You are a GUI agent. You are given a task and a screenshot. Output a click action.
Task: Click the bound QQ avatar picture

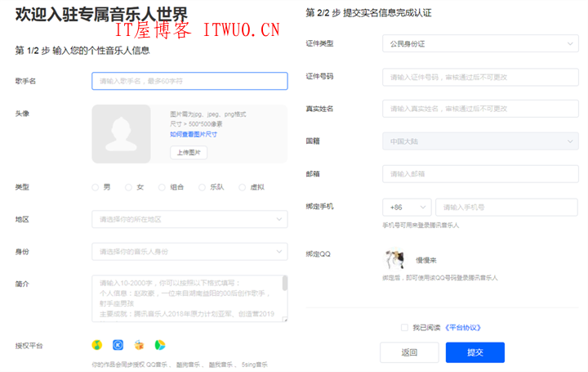(394, 258)
